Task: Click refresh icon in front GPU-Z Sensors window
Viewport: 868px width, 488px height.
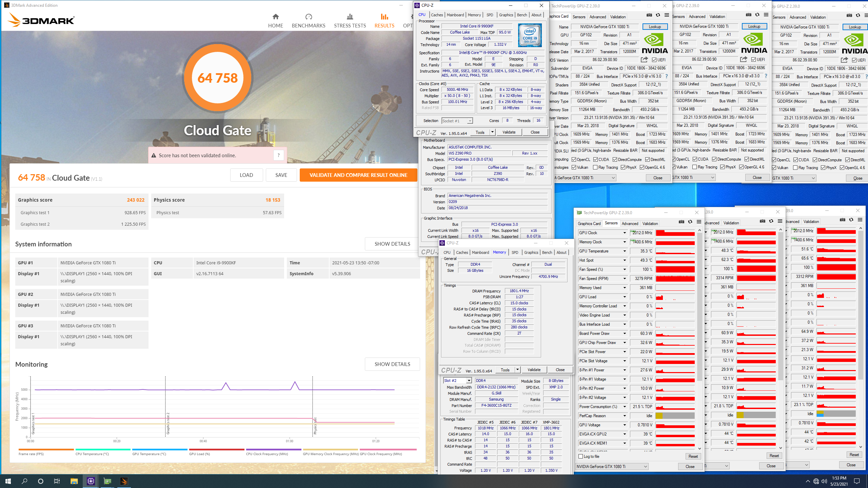Action: point(690,222)
